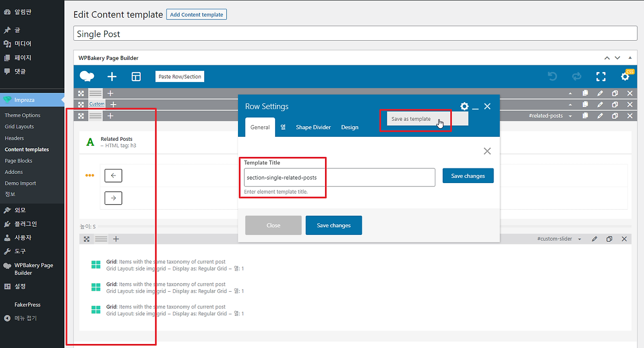Delete the #custom-slider inner row
This screenshot has height=348, width=644.
(x=624, y=239)
